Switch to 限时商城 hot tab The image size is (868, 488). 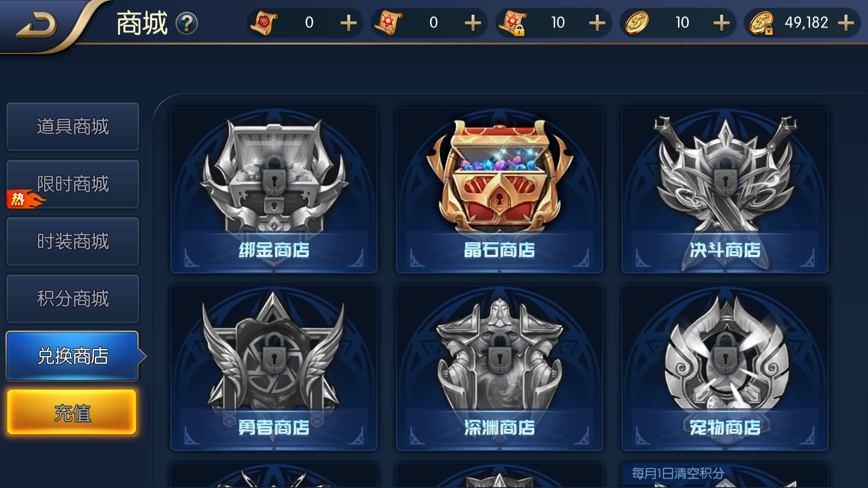point(73,184)
